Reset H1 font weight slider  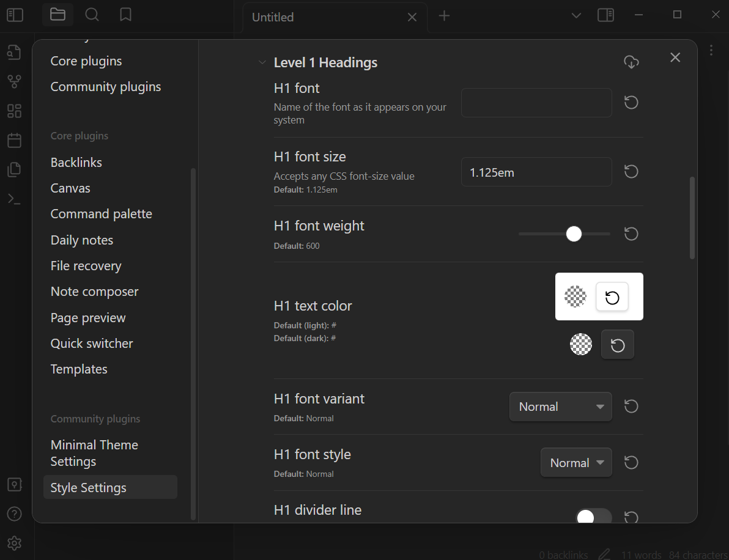tap(631, 234)
